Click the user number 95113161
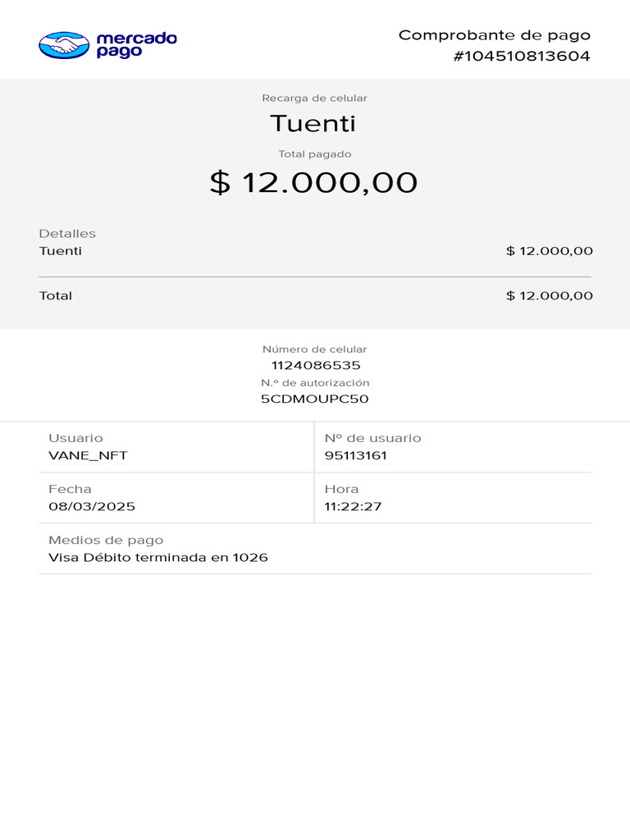The height and width of the screenshot is (840, 630). 355,455
